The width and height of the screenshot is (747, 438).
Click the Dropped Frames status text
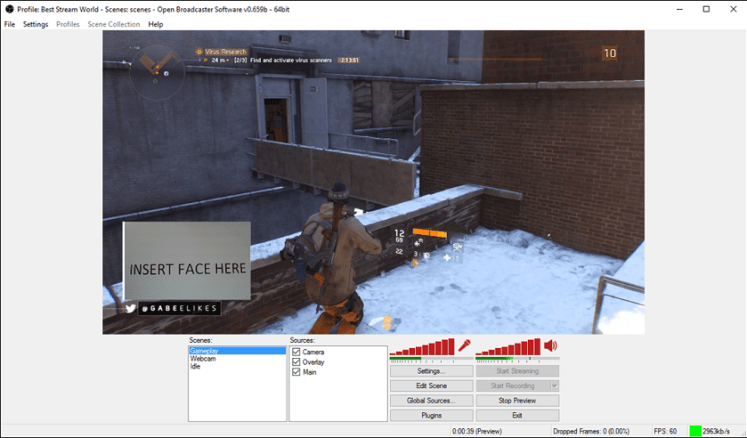coord(591,431)
